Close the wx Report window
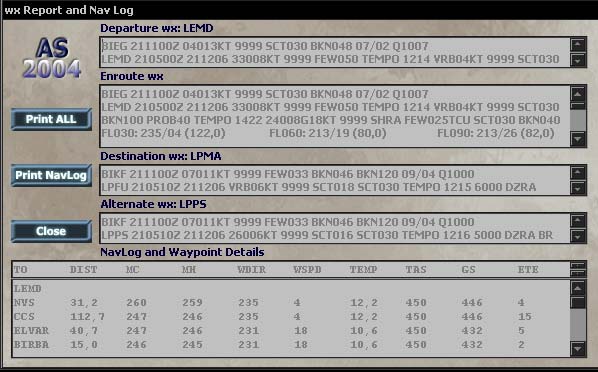The height and width of the screenshot is (372, 598). [x=51, y=231]
